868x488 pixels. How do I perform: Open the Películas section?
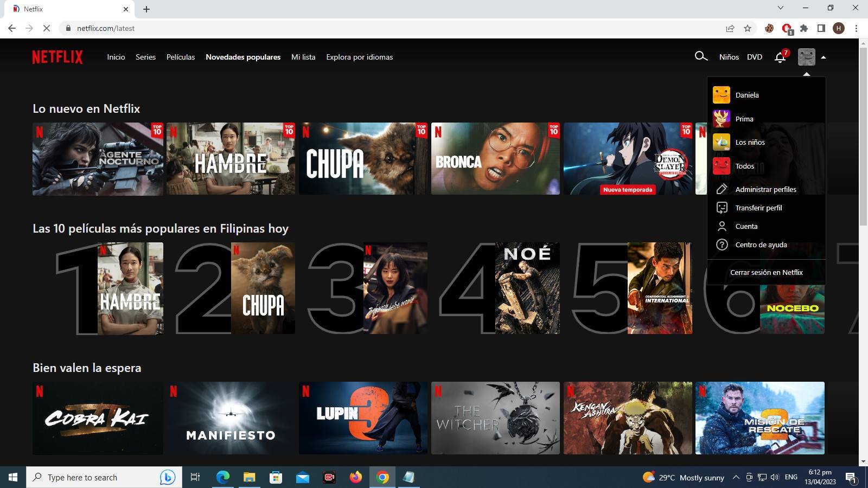[x=181, y=57]
